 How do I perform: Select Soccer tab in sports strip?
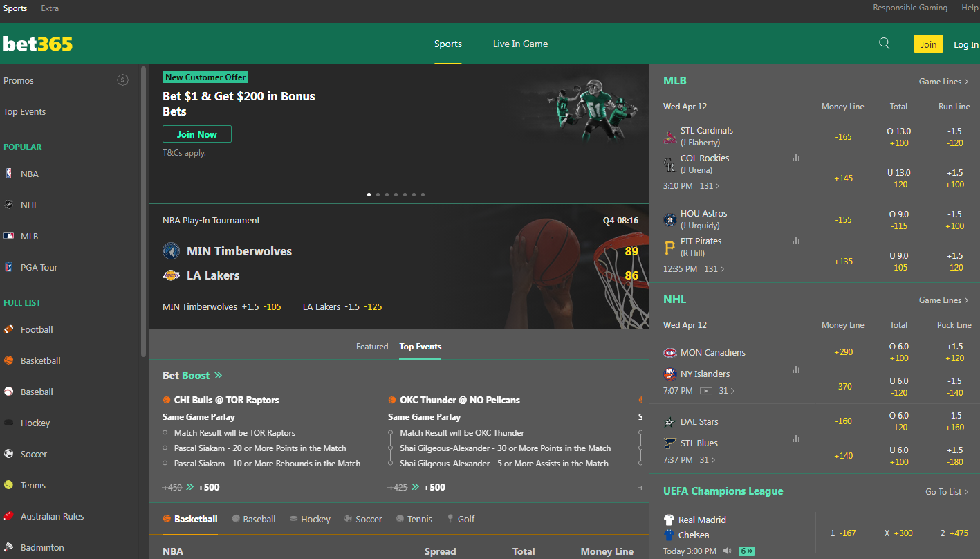(363, 519)
